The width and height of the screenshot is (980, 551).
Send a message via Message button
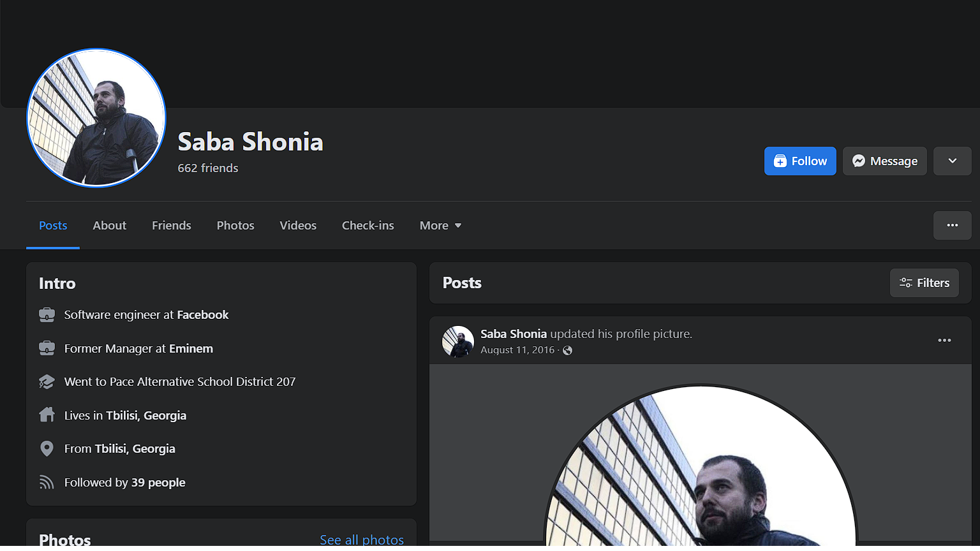pyautogui.click(x=884, y=161)
